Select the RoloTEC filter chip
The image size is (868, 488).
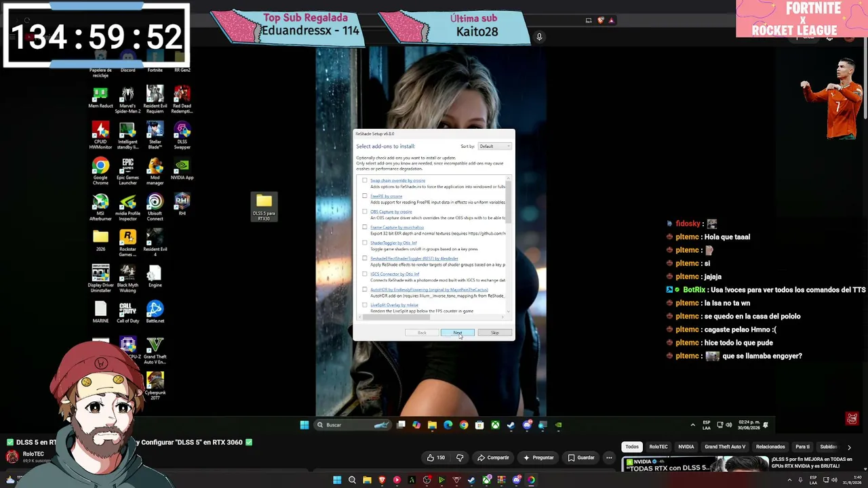(x=658, y=447)
